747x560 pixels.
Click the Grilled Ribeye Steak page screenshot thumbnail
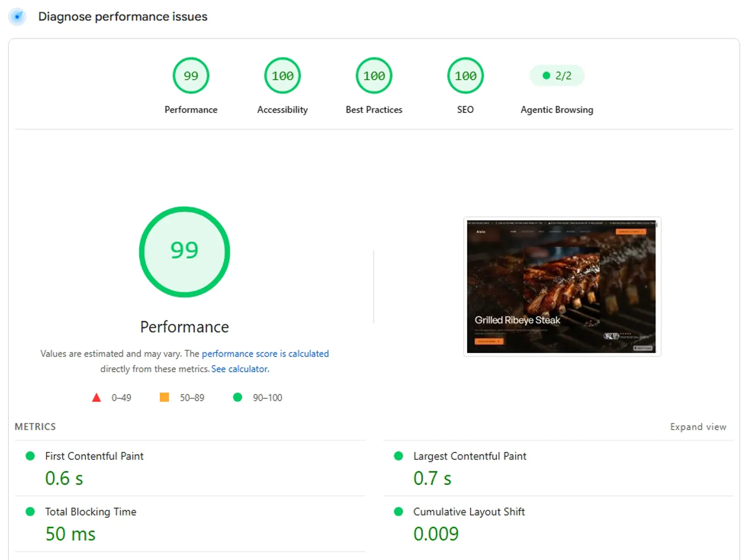pyautogui.click(x=562, y=287)
